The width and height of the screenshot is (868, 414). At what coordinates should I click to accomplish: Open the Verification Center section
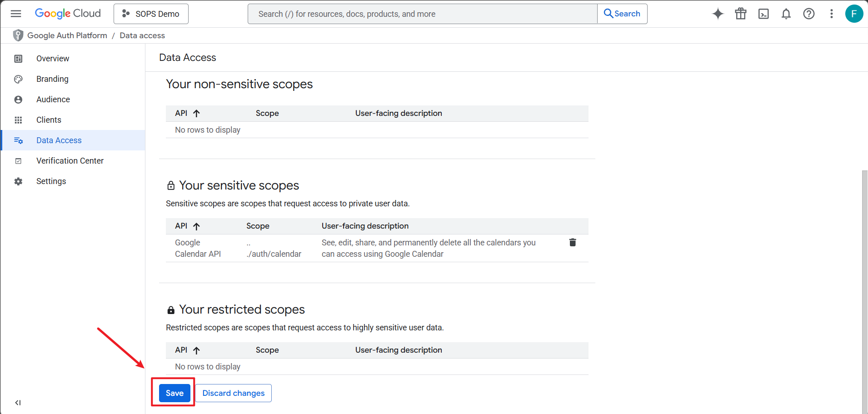(x=70, y=161)
